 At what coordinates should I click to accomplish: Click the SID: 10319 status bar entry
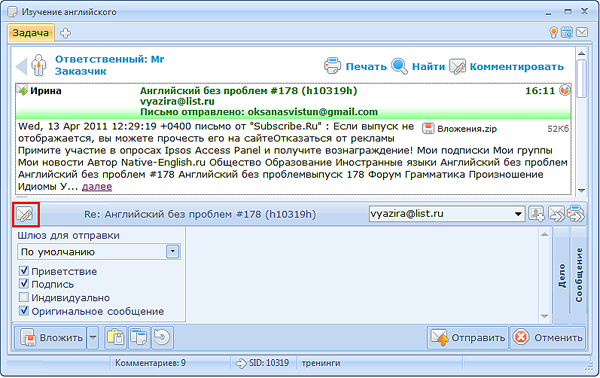click(x=269, y=363)
